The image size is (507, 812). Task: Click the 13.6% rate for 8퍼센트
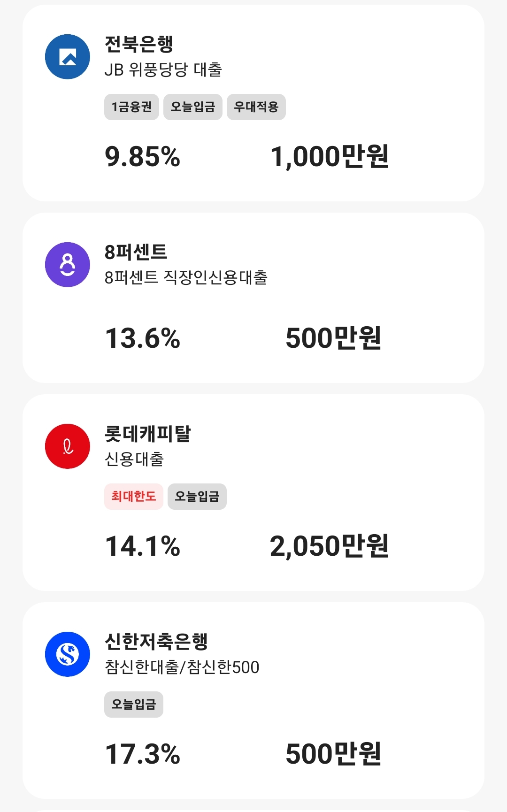[x=143, y=338]
